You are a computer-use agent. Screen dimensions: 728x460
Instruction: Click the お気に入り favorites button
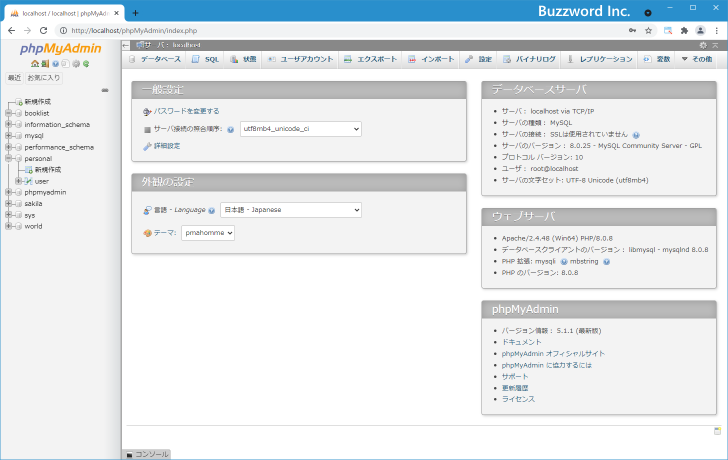pos(44,78)
